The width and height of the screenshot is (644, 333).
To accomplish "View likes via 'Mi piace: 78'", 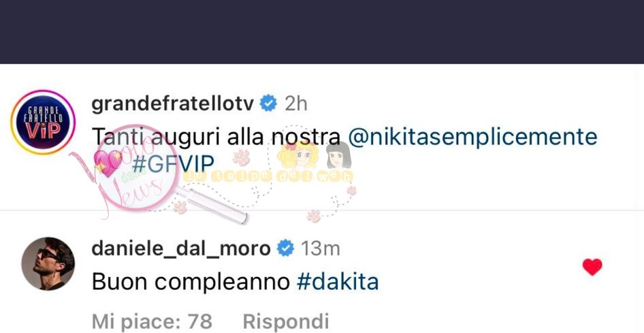I will coord(152,321).
